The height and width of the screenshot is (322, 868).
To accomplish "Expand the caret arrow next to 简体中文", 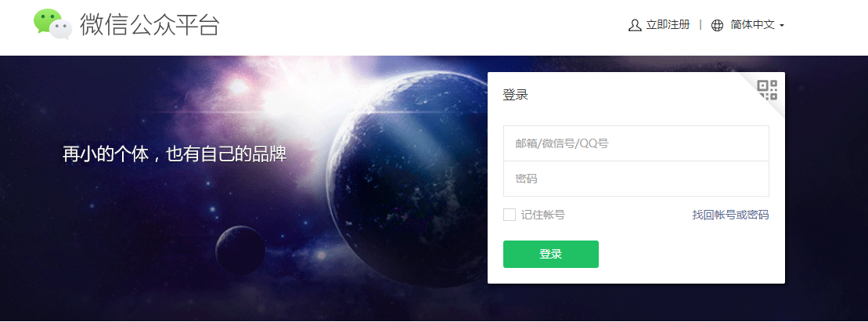I will coord(782,26).
